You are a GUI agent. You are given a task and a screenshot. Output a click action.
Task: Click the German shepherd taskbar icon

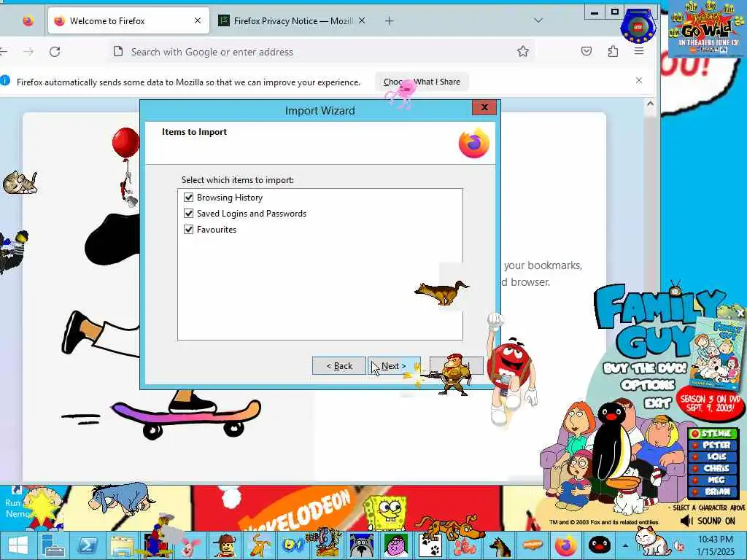click(499, 545)
